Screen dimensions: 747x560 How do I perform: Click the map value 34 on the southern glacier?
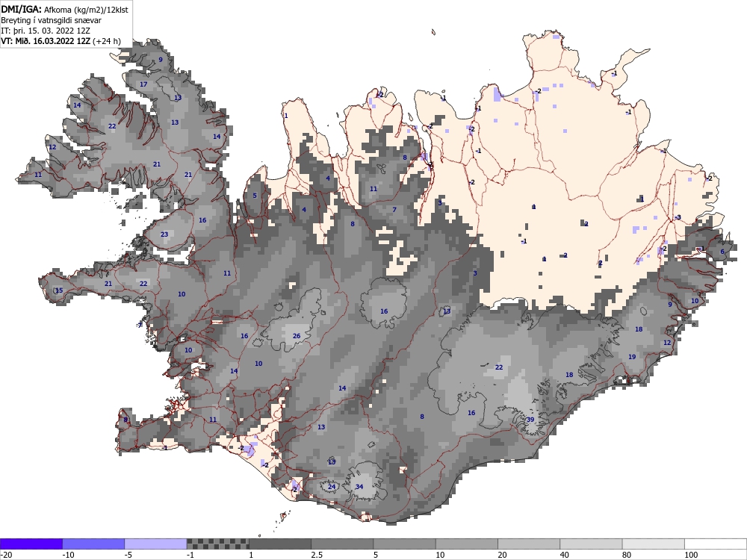pyautogui.click(x=359, y=487)
